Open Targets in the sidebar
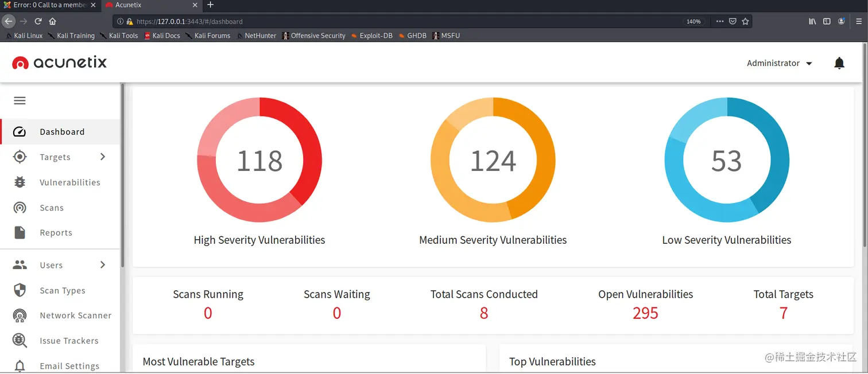868x374 pixels. (60, 157)
